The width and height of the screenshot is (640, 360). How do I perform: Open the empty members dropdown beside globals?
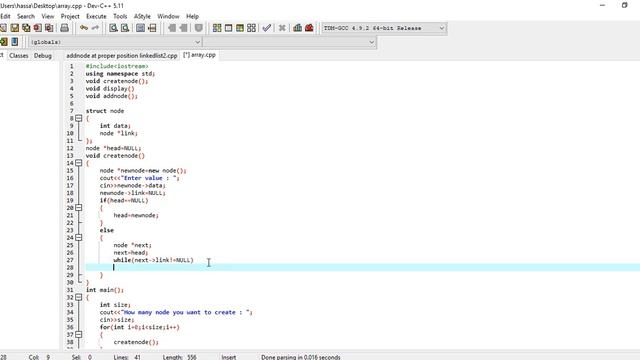pos(289,42)
